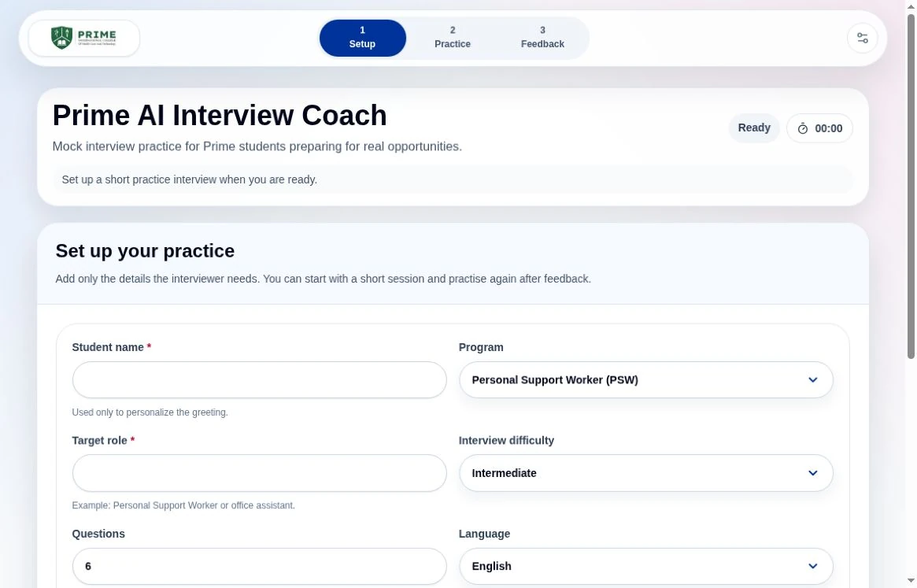Click 'Set up a short practice interview' message
Image resolution: width=917 pixels, height=588 pixels.
pos(190,179)
